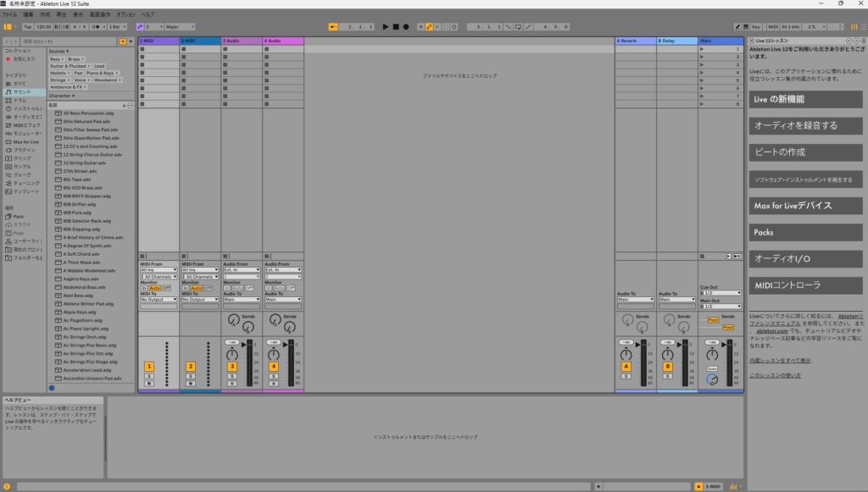The width and height of the screenshot is (868, 492).
Task: Expand the Character filter group
Action: [x=61, y=96]
